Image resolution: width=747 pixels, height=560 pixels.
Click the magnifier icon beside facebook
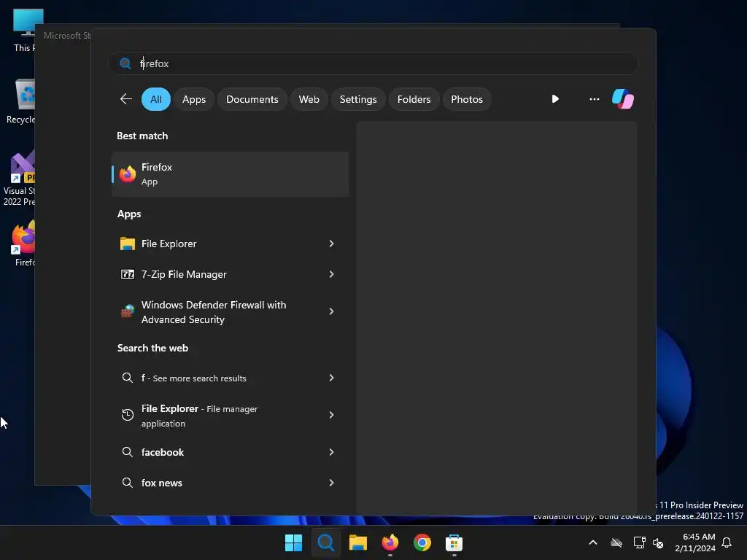point(127,452)
